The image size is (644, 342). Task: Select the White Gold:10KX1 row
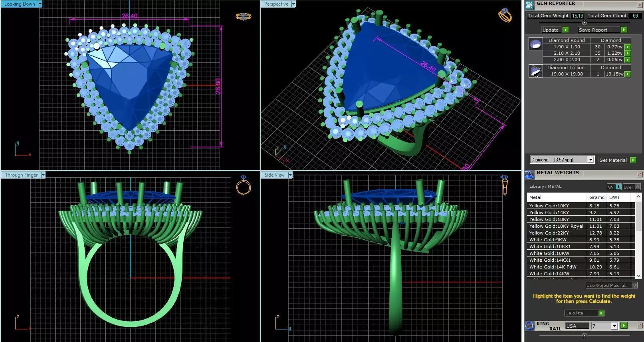pos(581,247)
